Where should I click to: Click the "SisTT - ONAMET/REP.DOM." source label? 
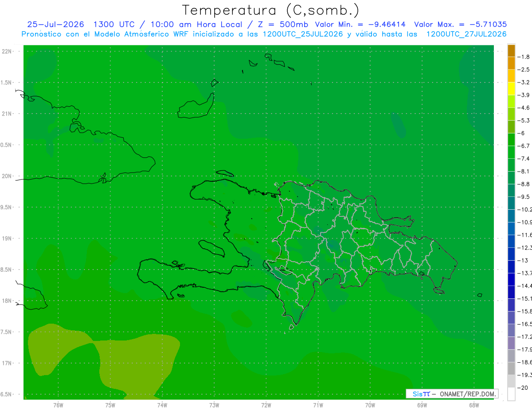[452, 394]
